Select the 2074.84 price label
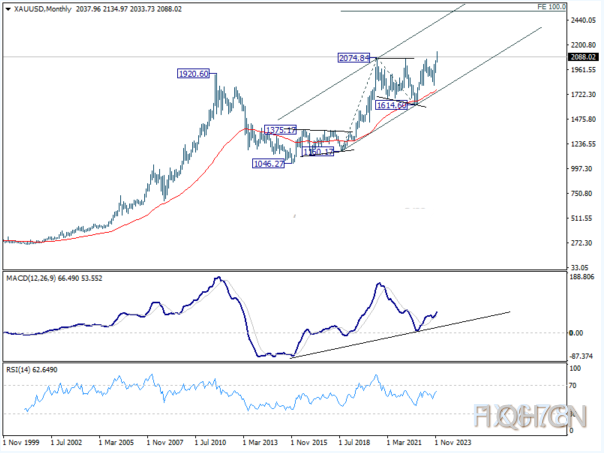This screenshot has height=453, width=604. click(354, 58)
